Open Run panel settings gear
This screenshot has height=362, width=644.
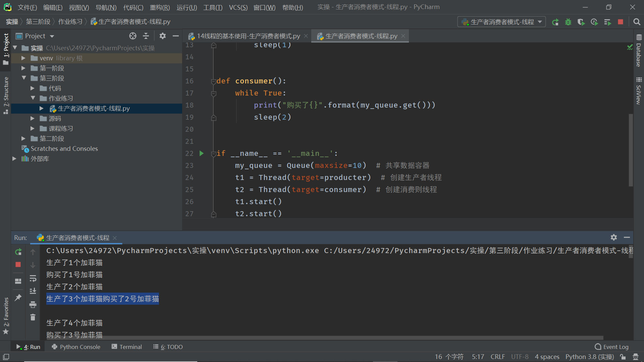click(x=614, y=237)
